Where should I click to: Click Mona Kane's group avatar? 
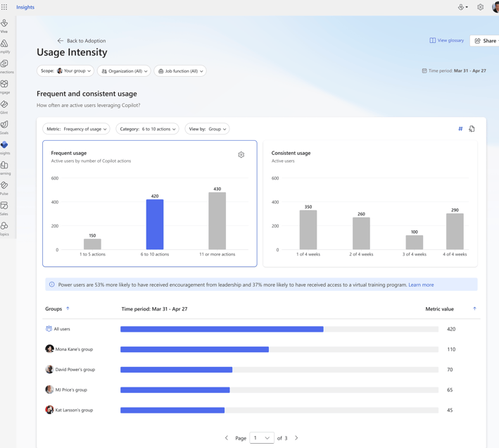click(49, 349)
